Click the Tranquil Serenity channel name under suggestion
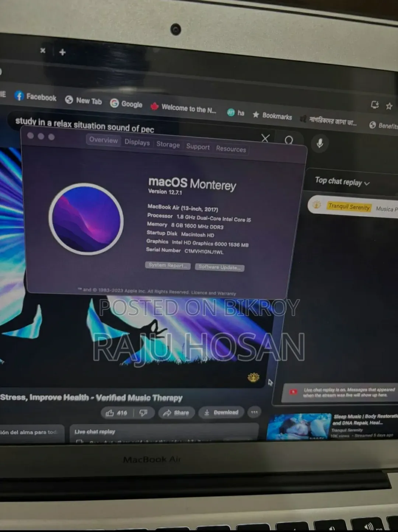Image resolution: width=398 pixels, height=532 pixels. (347, 430)
